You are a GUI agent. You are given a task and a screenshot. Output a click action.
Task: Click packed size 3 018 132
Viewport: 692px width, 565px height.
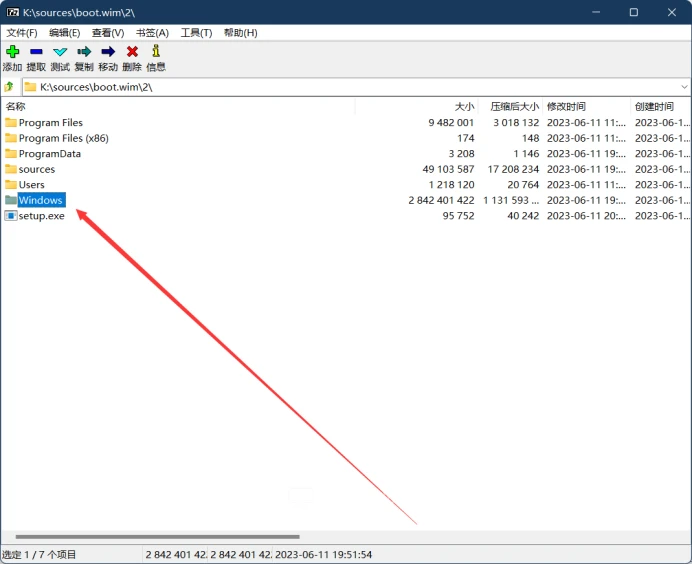point(516,122)
